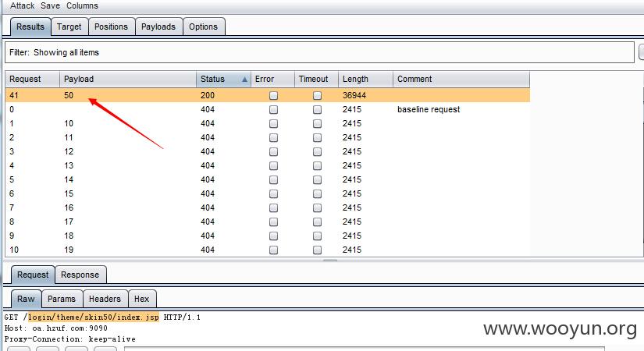This screenshot has width=644, height=351.
Task: Sort by the Timeout column header
Action: (x=316, y=79)
